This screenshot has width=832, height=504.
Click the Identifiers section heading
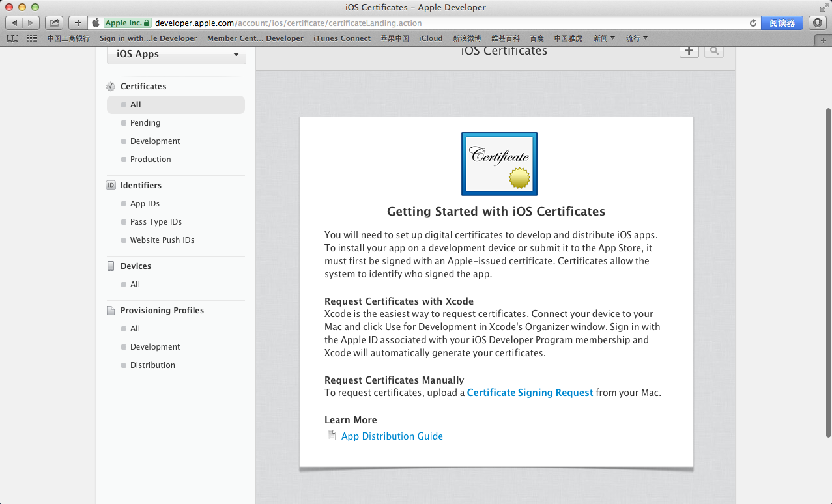pos(141,185)
